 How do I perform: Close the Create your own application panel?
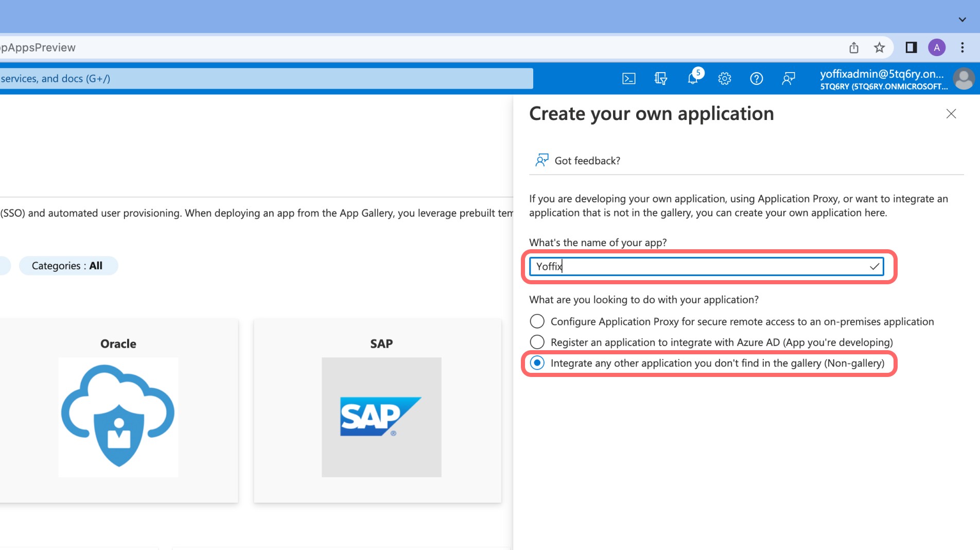[x=951, y=114]
